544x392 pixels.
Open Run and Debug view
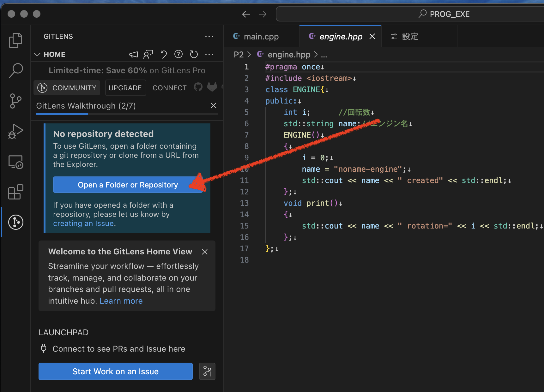coord(15,131)
